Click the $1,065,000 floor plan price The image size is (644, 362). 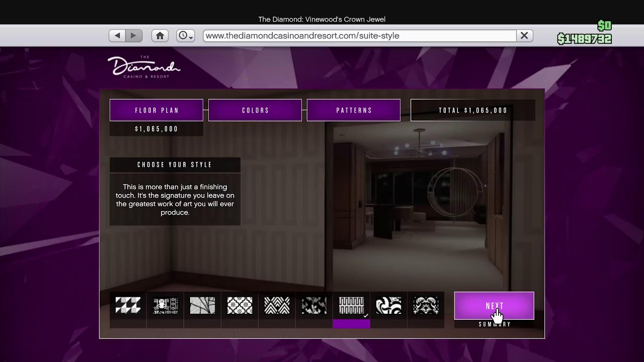pos(156,129)
